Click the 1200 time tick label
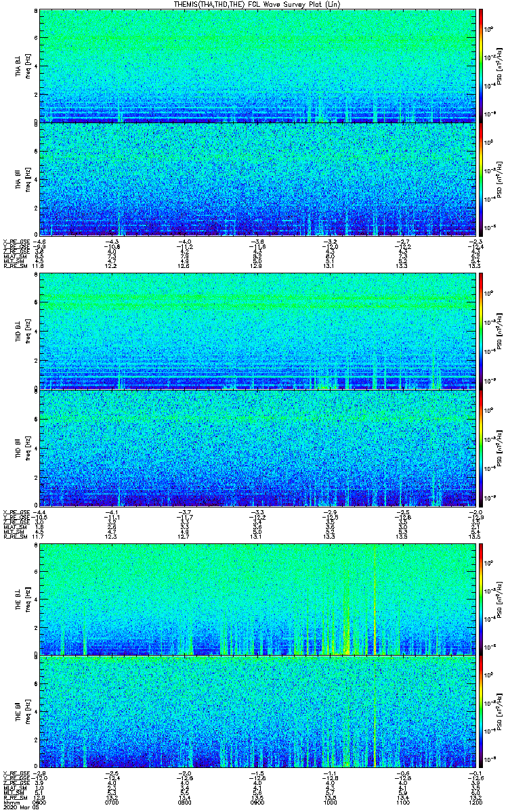The width and height of the screenshot is (508, 812). [x=475, y=801]
